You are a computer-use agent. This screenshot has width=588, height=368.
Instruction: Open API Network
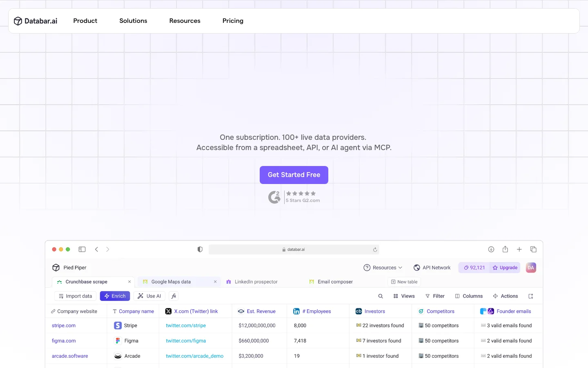(432, 268)
